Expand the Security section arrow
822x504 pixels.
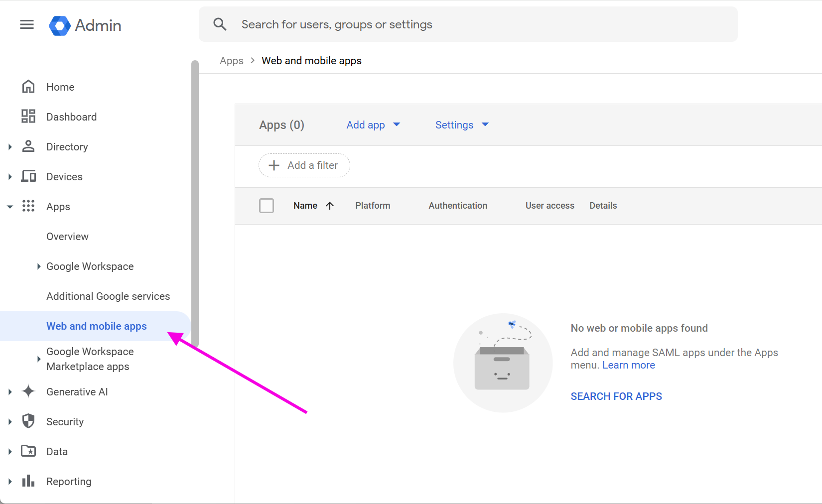[x=10, y=422]
